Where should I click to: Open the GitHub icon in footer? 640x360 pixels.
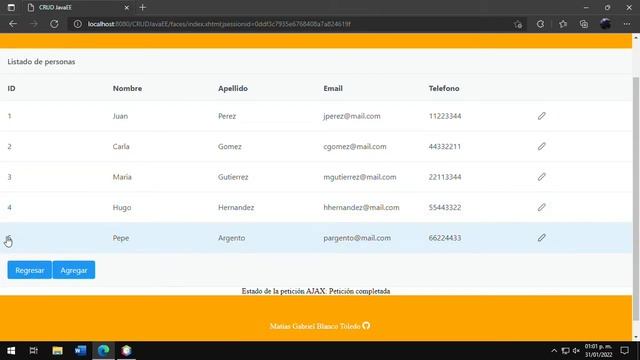[x=366, y=326]
